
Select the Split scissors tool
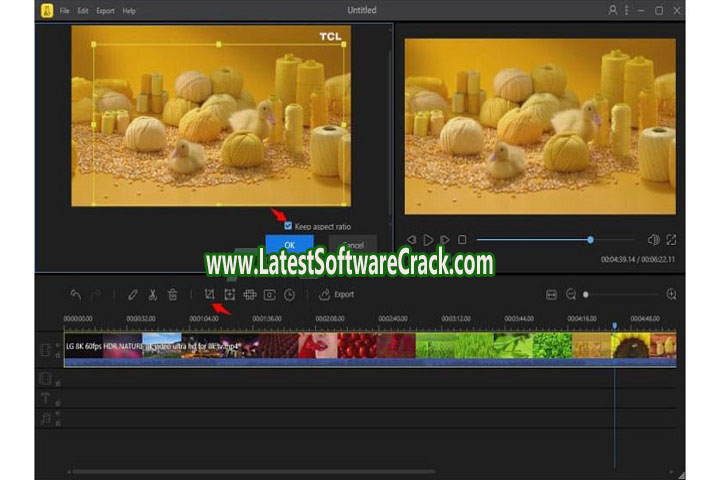pos(152,295)
